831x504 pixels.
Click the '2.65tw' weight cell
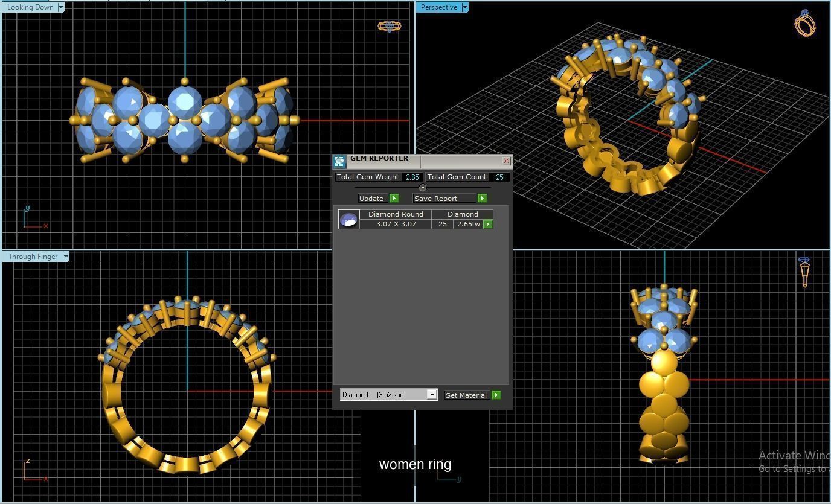(x=468, y=224)
